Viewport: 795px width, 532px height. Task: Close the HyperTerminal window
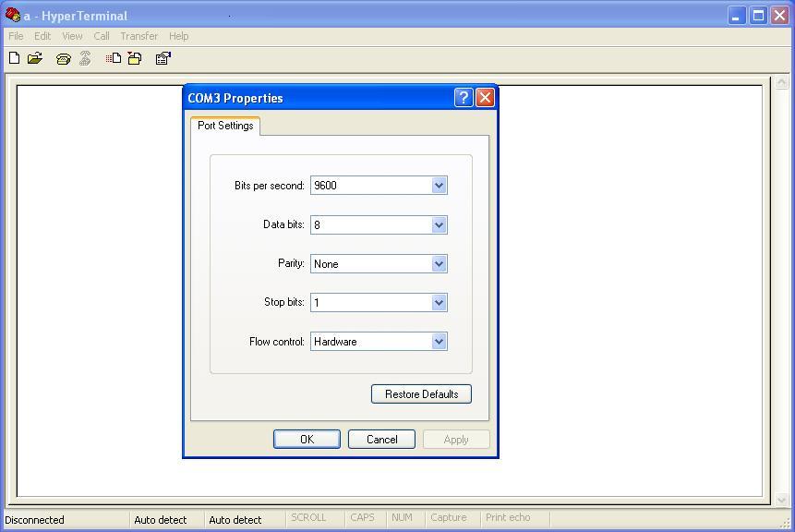(780, 15)
